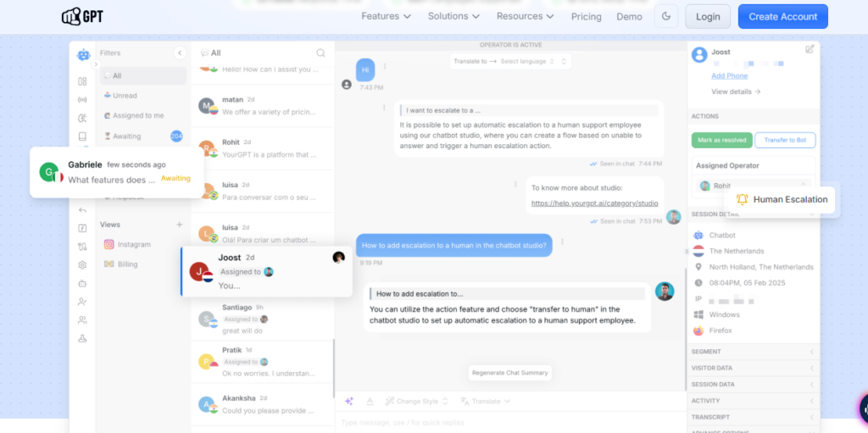
Task: Add a new view with plus icon
Action: point(180,225)
